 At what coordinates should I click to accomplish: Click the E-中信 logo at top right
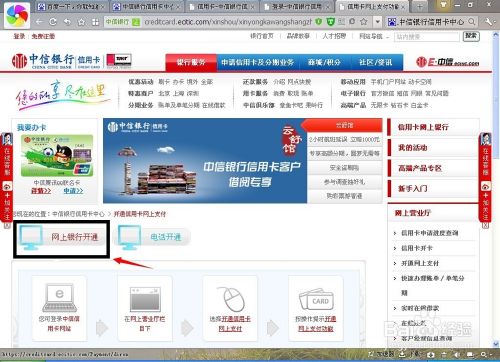point(448,62)
